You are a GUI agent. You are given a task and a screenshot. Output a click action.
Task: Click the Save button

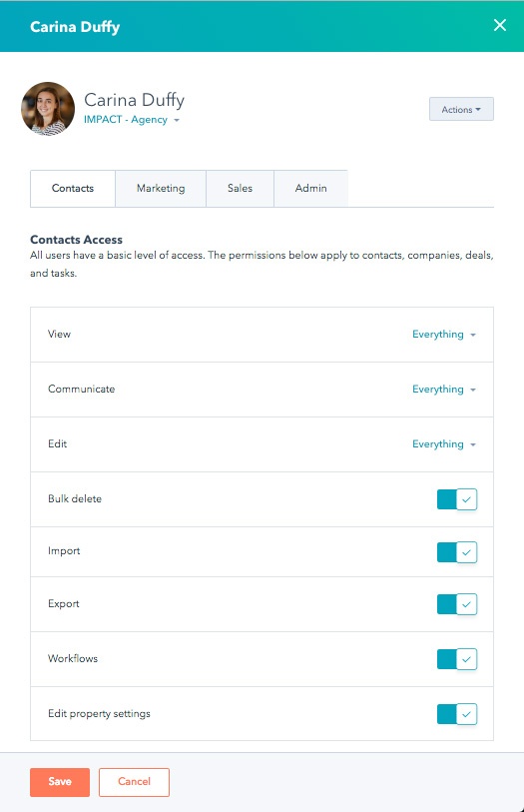pos(60,782)
